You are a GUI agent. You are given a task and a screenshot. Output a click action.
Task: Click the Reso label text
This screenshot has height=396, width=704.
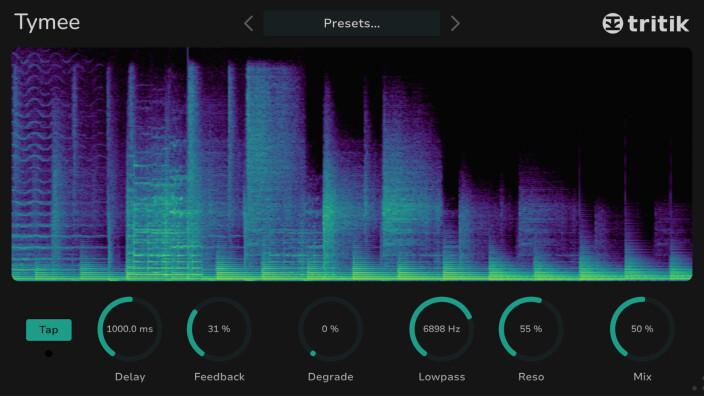[531, 377]
